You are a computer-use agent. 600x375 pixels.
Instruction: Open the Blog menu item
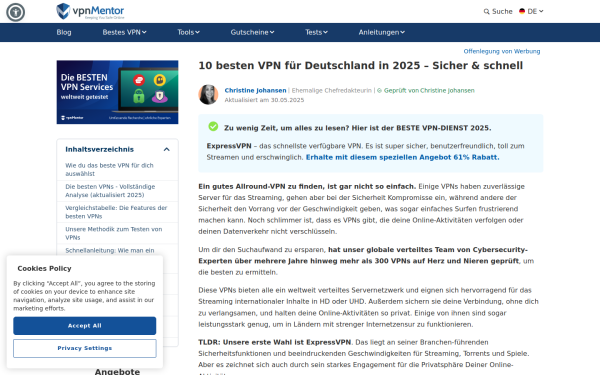point(64,32)
